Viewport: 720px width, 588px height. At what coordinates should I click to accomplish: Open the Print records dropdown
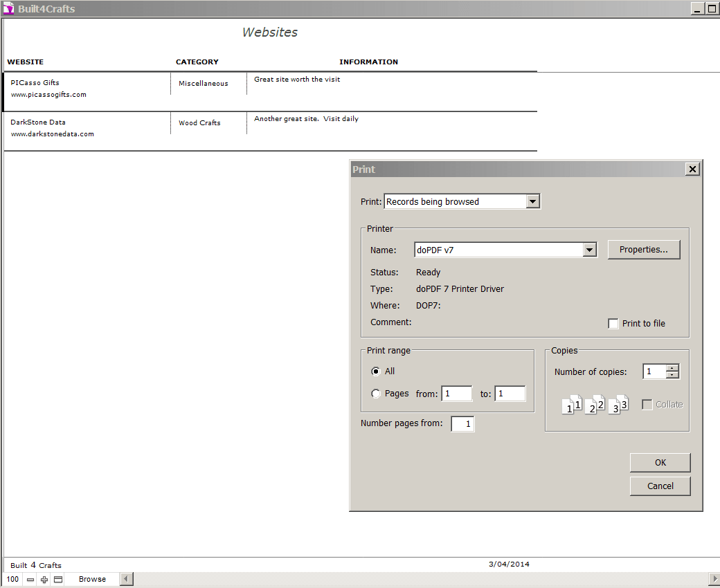[532, 201]
